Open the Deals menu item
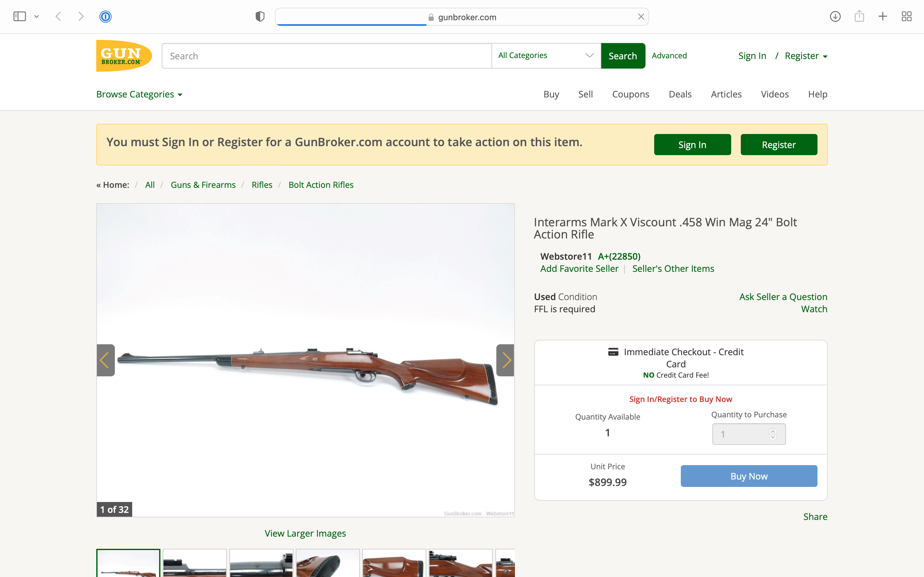This screenshot has width=924, height=577. 680,94
